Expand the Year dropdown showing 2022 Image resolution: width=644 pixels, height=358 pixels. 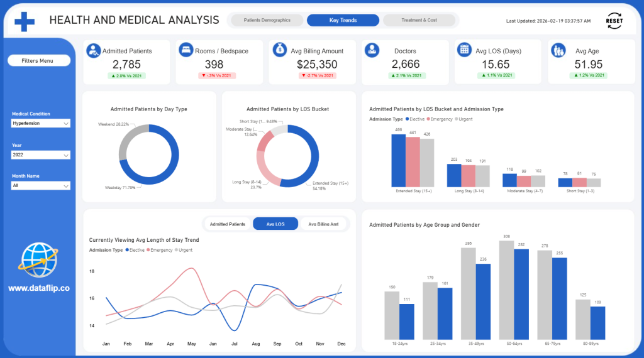click(41, 155)
